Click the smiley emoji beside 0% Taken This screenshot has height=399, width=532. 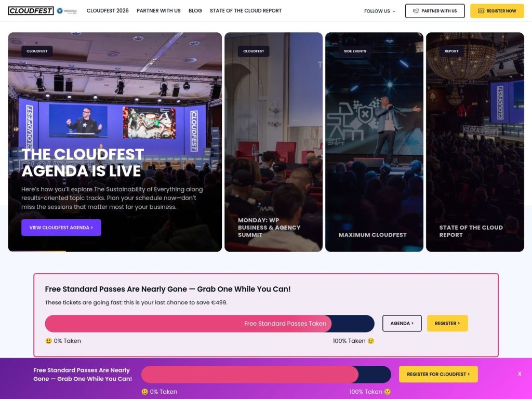point(48,341)
